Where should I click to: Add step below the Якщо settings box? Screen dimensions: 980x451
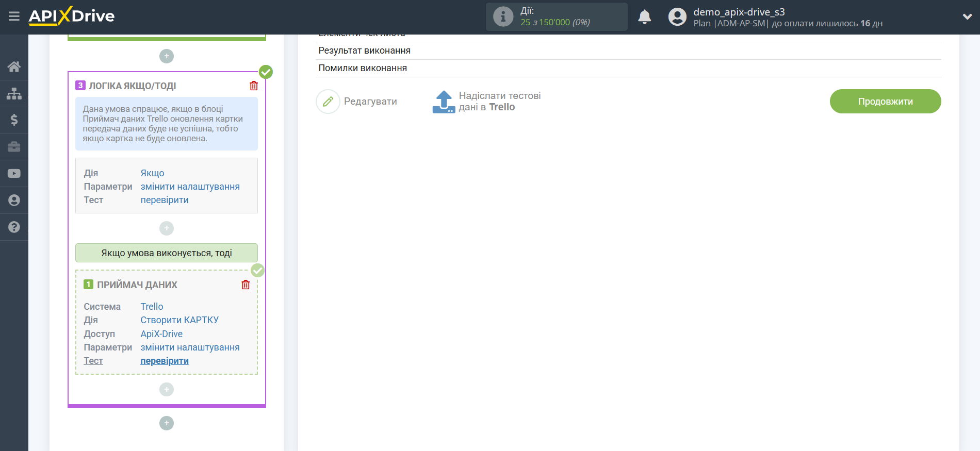[x=167, y=228]
